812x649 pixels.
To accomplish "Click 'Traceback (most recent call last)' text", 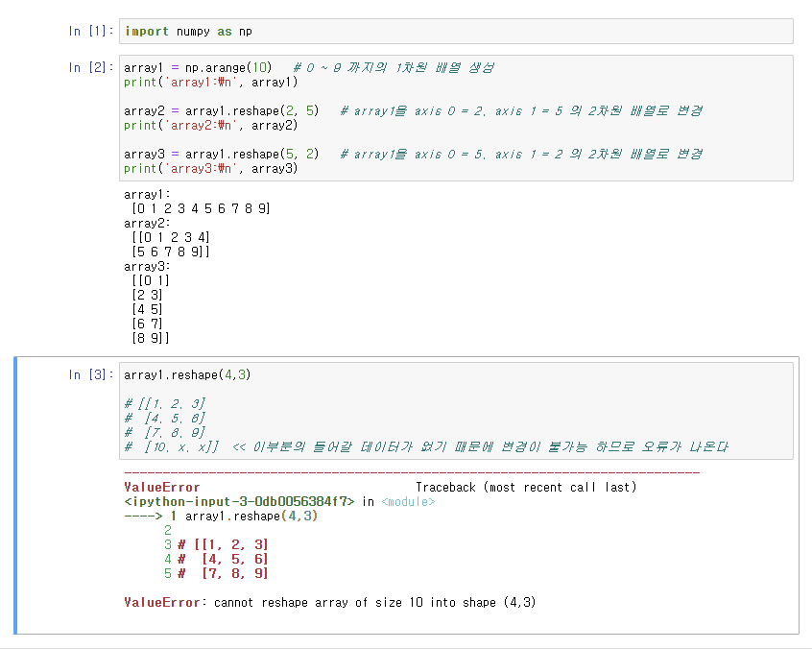I will coord(526,488).
